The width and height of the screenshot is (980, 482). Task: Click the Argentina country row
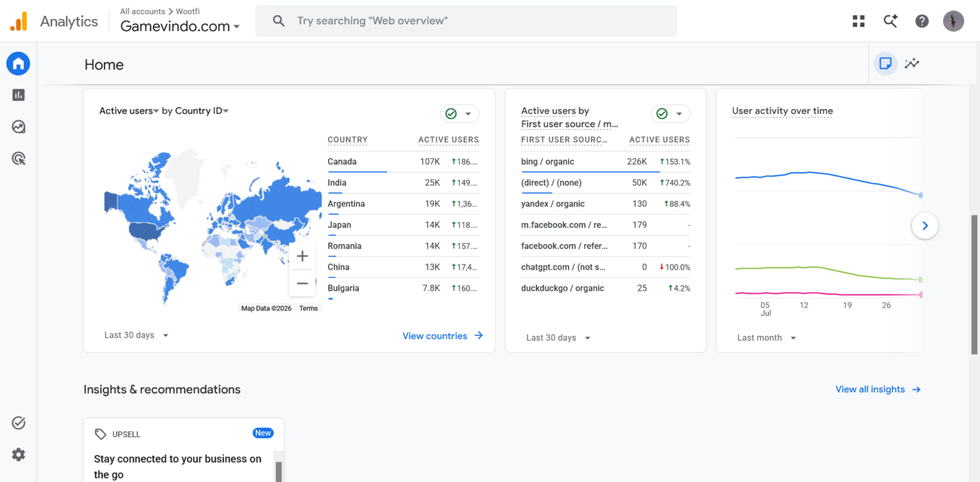point(403,204)
